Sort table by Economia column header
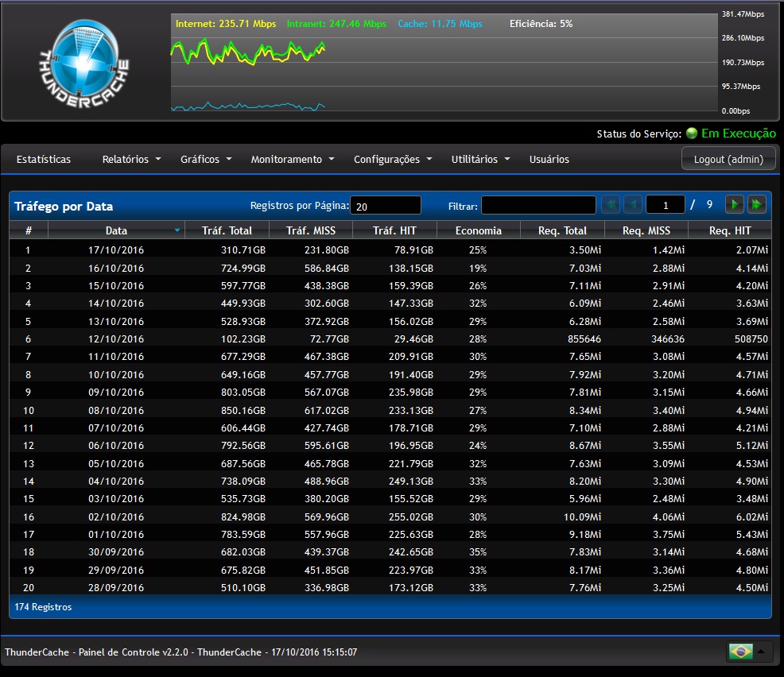This screenshot has width=784, height=677. (479, 230)
